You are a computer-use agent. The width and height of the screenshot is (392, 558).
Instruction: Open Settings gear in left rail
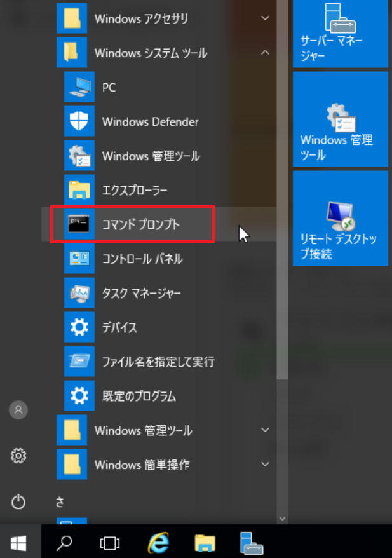(x=18, y=456)
